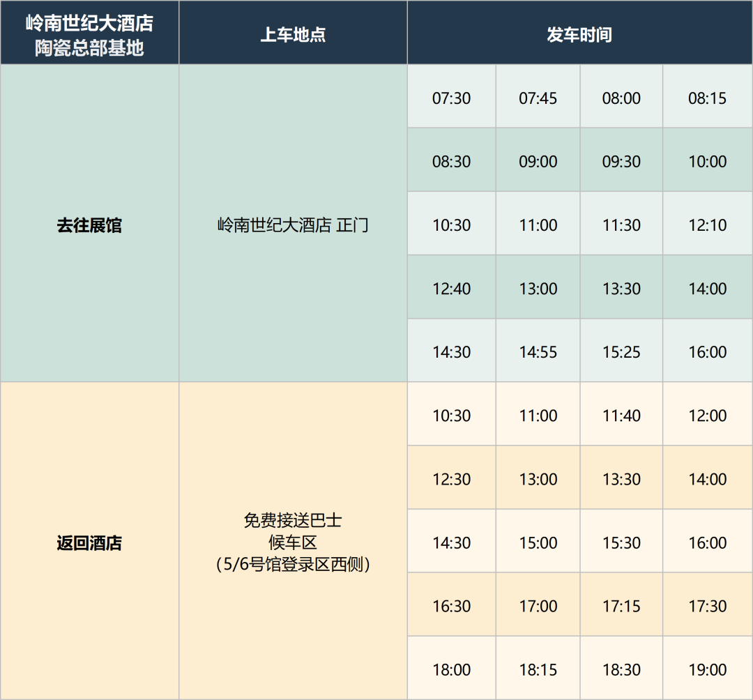The width and height of the screenshot is (753, 700).
Task: Select the 17:15 return time
Action: coord(621,604)
